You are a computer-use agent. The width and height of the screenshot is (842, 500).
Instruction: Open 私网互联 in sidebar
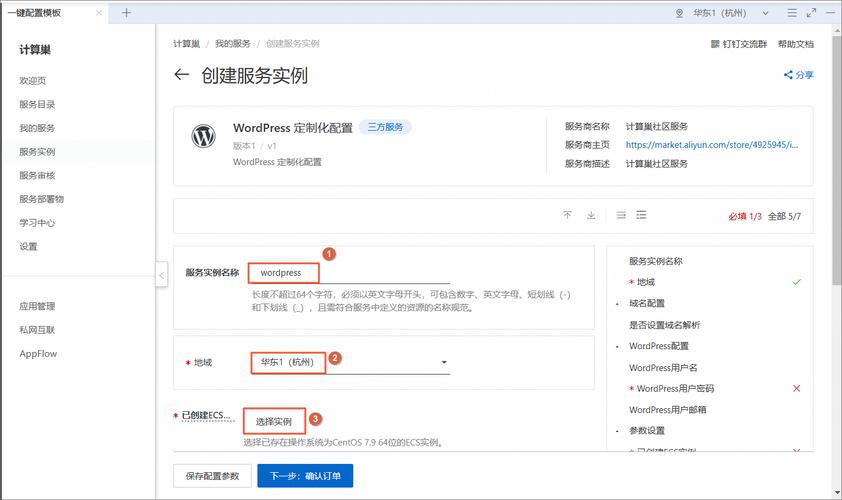[x=37, y=330]
